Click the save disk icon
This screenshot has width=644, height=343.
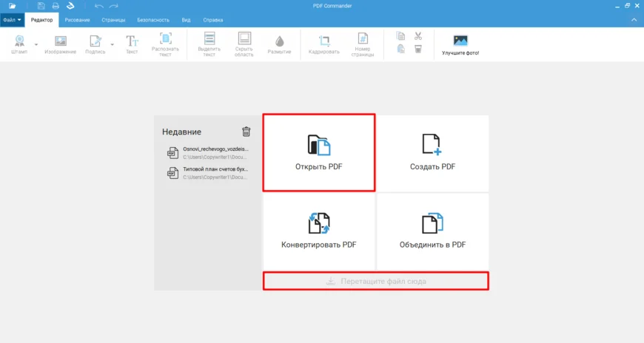click(41, 6)
